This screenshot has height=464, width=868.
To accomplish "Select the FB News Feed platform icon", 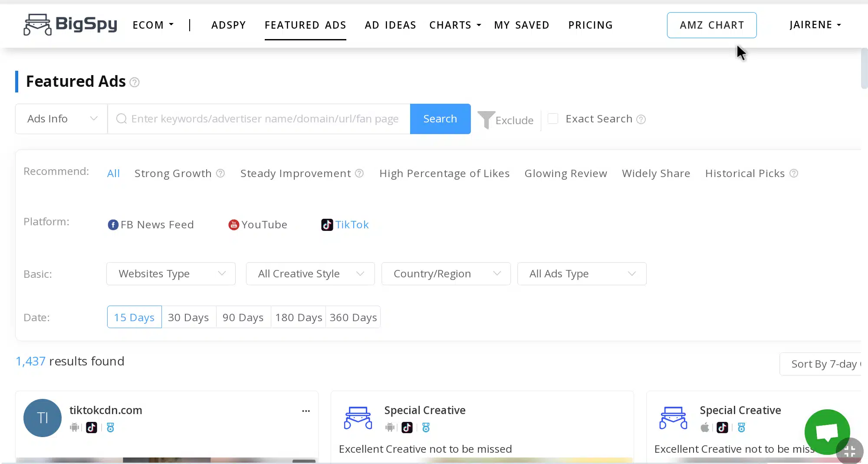I will click(112, 224).
